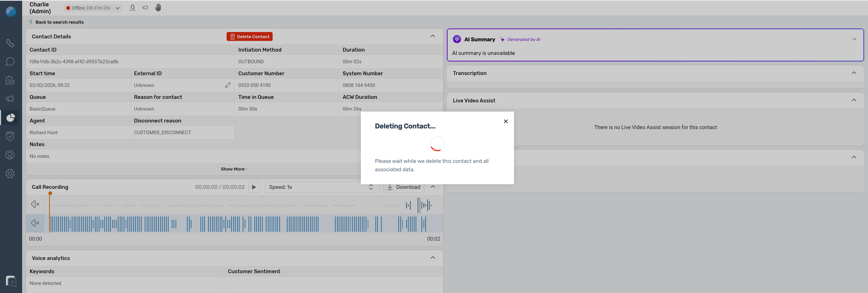
Task: Collapse the Transcription panel
Action: point(854,73)
